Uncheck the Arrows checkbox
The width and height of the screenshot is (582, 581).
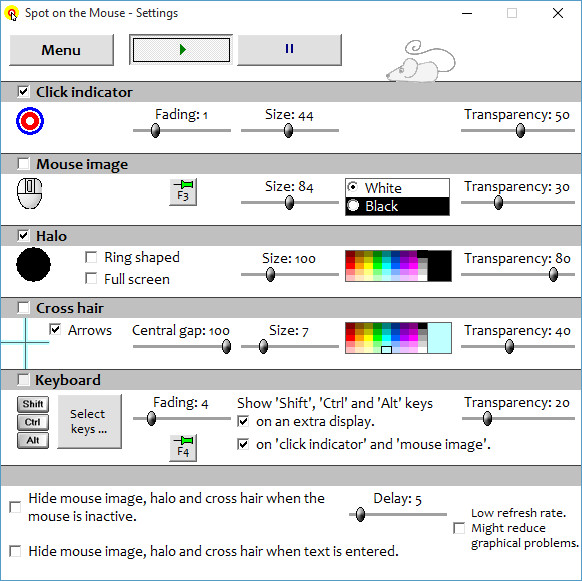pyautogui.click(x=55, y=330)
